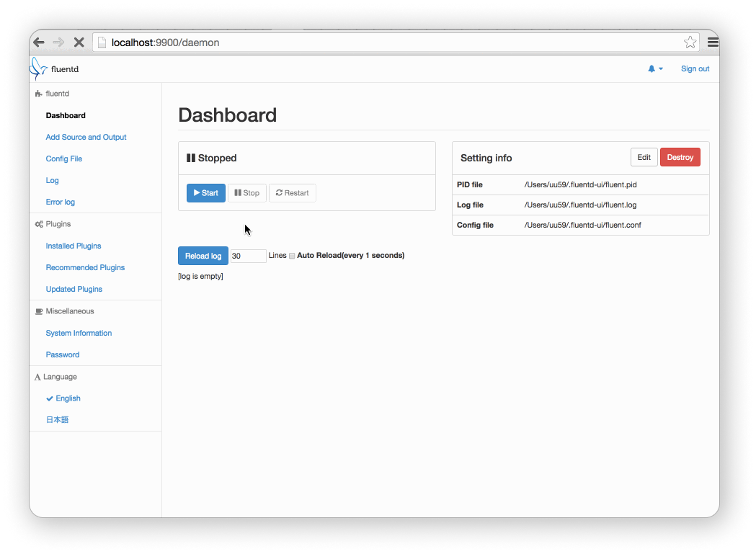Click the page icon in the address bar
This screenshot has width=756, height=554.
click(x=102, y=43)
